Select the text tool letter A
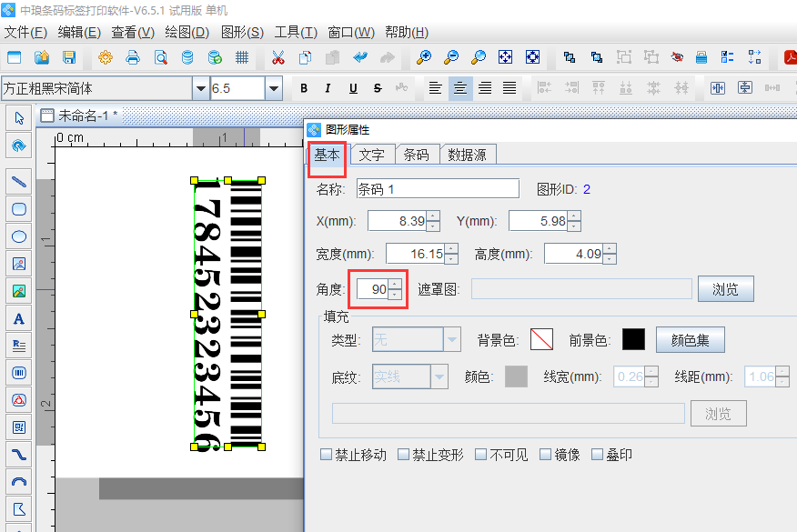The image size is (797, 532). tap(19, 318)
